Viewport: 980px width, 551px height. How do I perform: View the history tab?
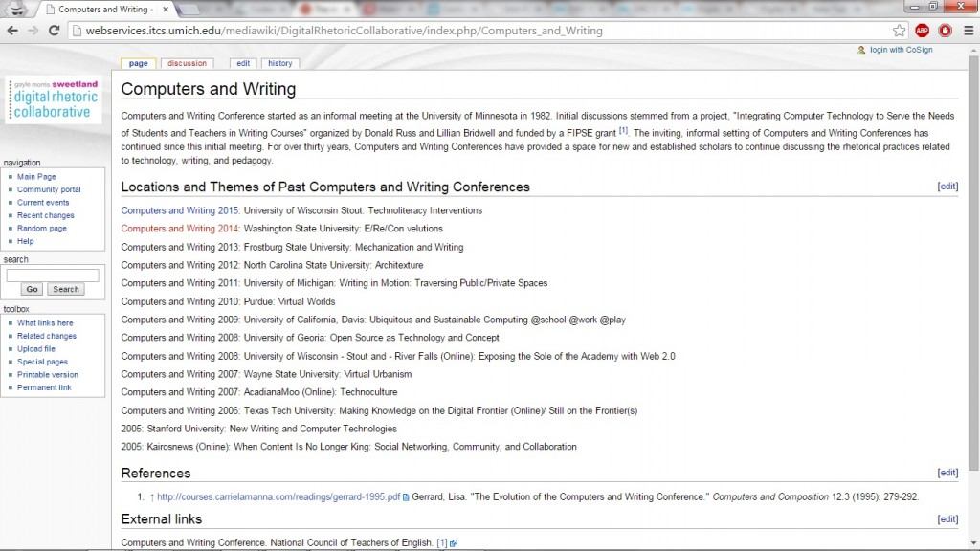point(280,63)
